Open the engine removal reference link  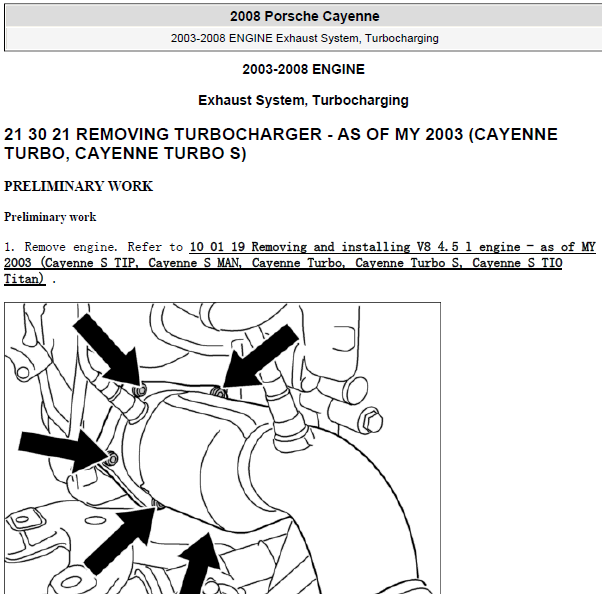[299, 263]
